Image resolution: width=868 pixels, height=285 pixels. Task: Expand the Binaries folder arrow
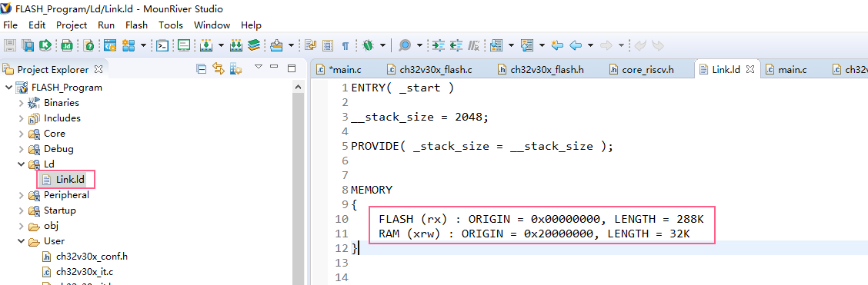[x=21, y=103]
